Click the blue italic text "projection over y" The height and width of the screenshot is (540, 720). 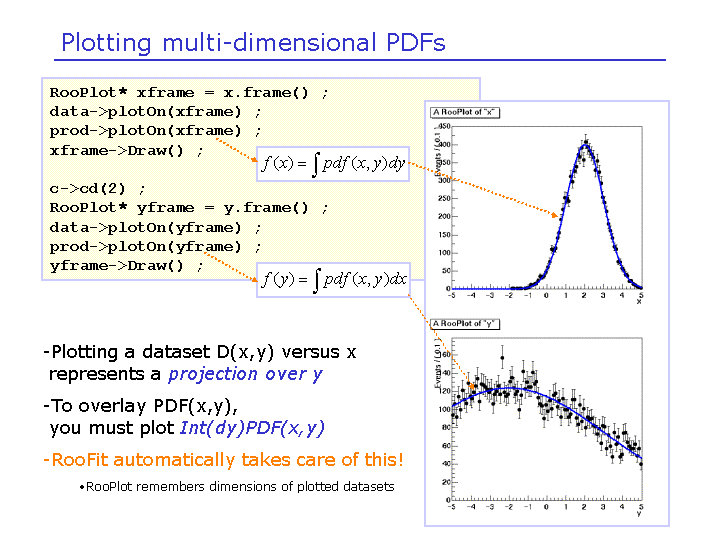pos(245,374)
